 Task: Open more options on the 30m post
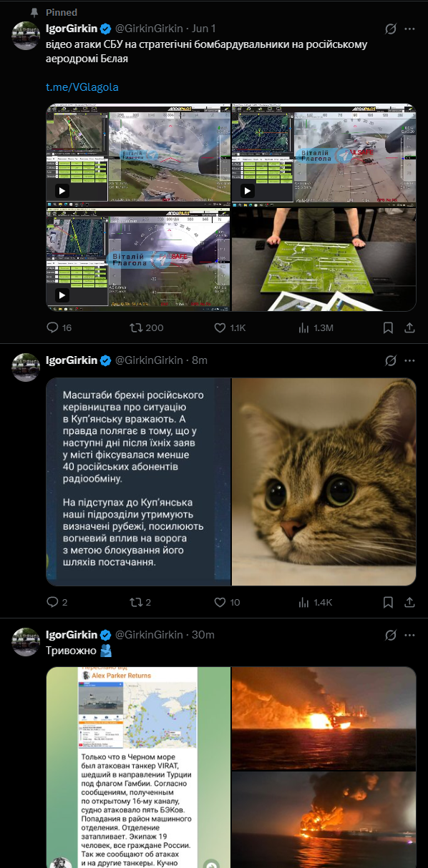[410, 634]
